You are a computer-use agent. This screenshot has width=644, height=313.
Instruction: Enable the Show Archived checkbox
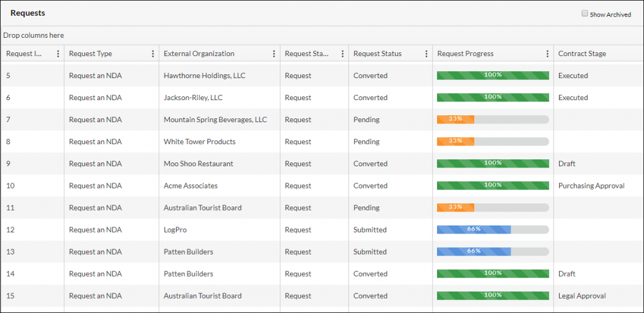tap(585, 14)
